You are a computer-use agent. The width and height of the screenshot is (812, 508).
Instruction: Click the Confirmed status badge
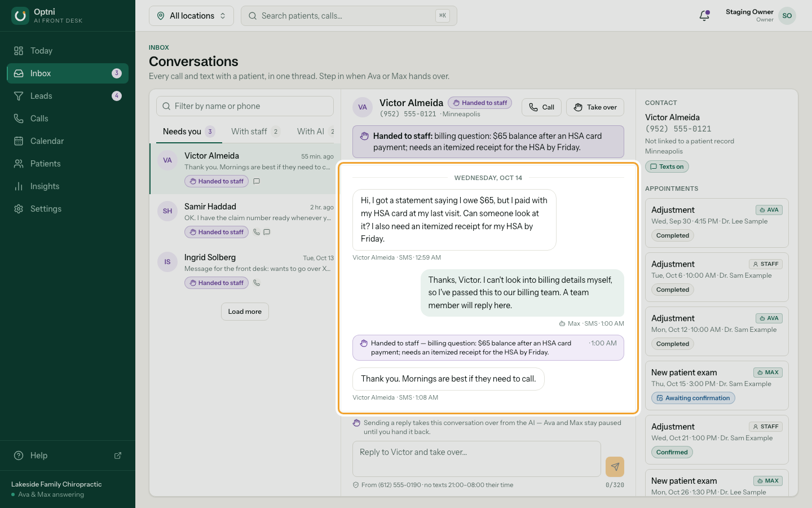point(672,452)
